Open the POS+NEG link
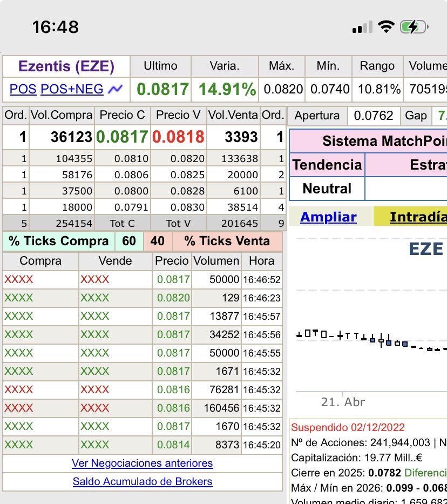Viewport: 447px width, 504px height. click(x=72, y=89)
